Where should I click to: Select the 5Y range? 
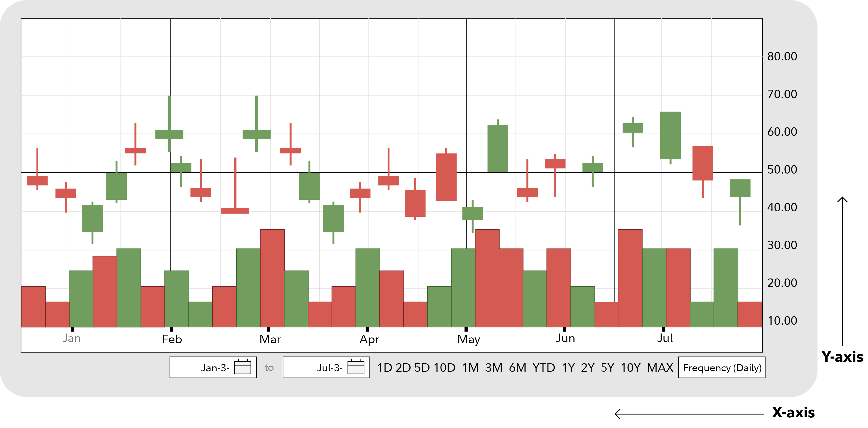[608, 368]
